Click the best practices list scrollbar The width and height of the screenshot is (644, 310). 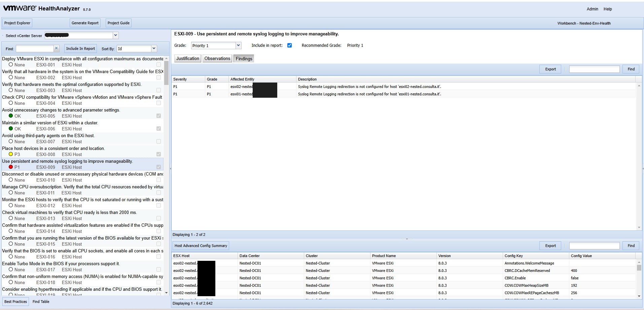click(166, 72)
